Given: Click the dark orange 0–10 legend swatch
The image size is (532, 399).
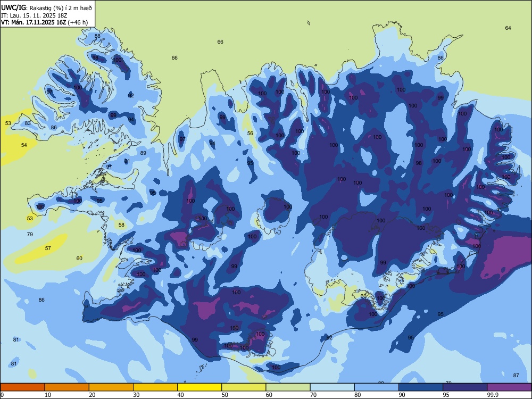Looking at the screenshot, I should 22,387.
